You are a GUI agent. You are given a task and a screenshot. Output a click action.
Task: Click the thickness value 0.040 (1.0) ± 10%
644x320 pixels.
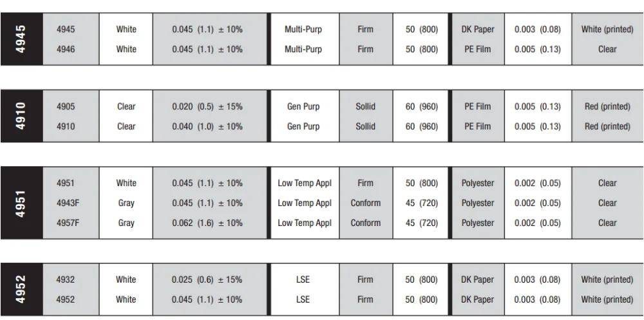point(207,126)
